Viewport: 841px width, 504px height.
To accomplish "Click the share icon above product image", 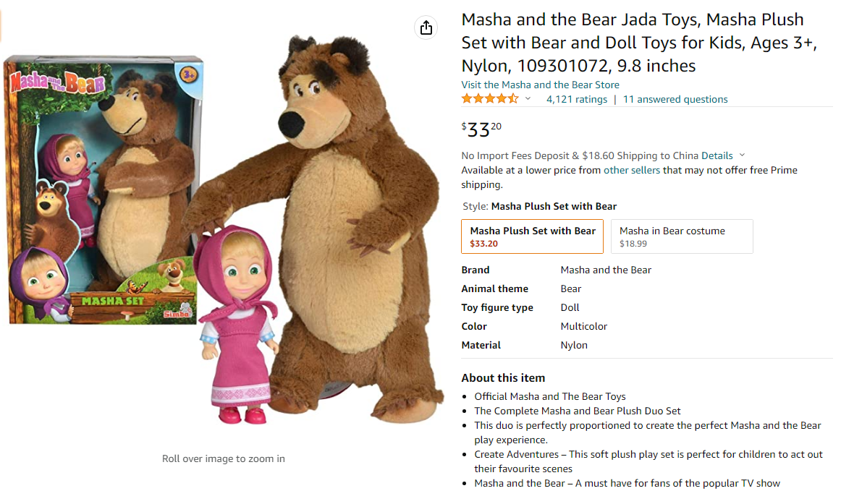I will coord(426,27).
